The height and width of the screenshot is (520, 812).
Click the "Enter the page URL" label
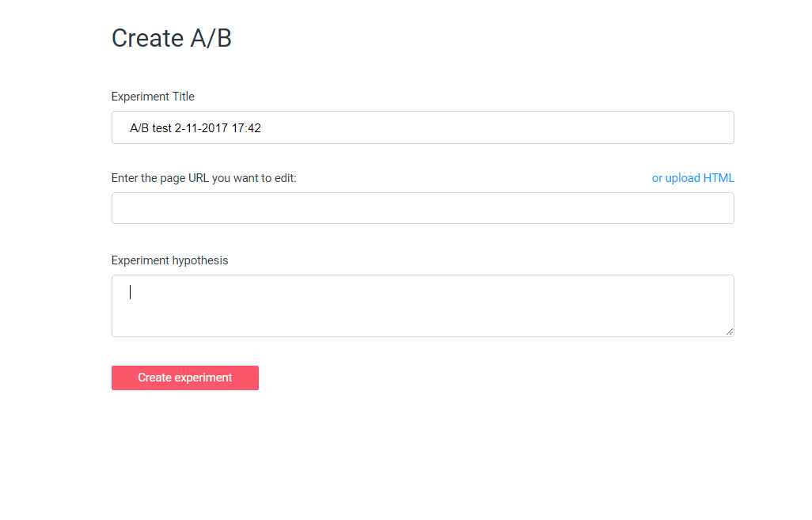point(203,178)
